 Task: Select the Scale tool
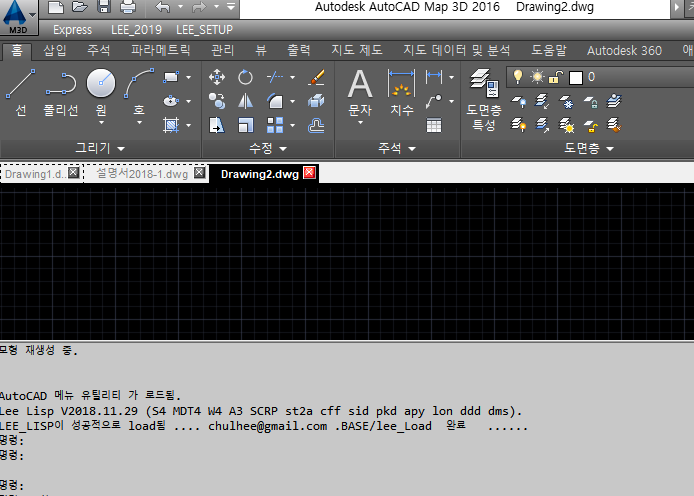pyautogui.click(x=245, y=126)
